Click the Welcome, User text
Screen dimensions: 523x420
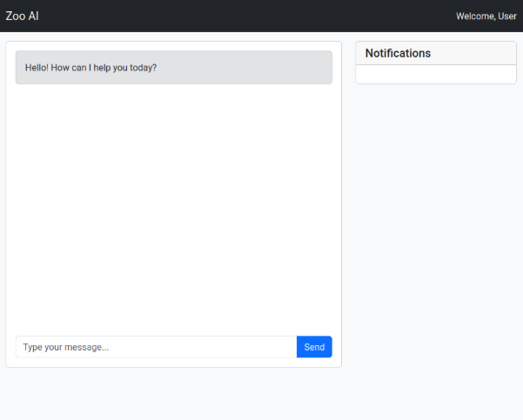coord(486,16)
